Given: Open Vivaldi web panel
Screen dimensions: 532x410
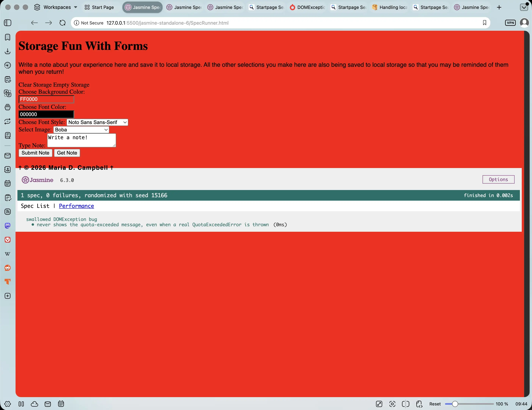Looking at the screenshot, I should pos(8,240).
